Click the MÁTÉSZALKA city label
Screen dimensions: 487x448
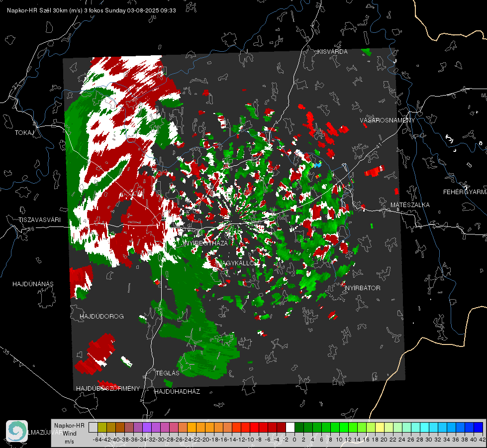410,205
